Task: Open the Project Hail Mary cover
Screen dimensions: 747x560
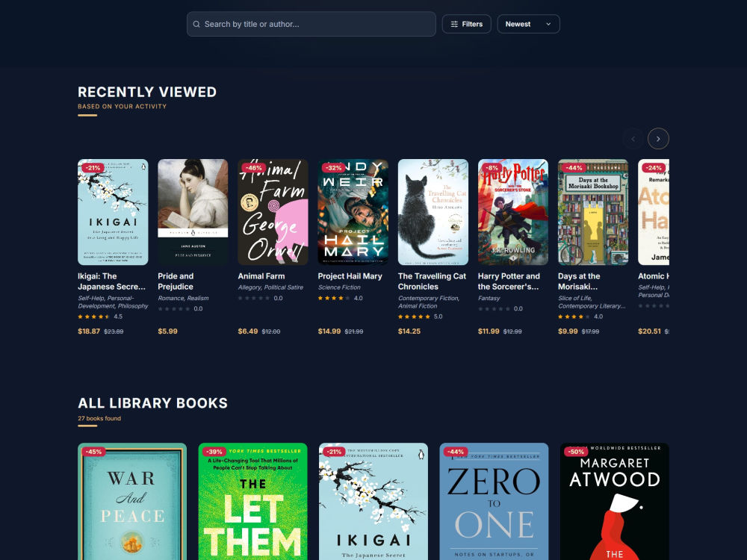Action: coord(353,212)
